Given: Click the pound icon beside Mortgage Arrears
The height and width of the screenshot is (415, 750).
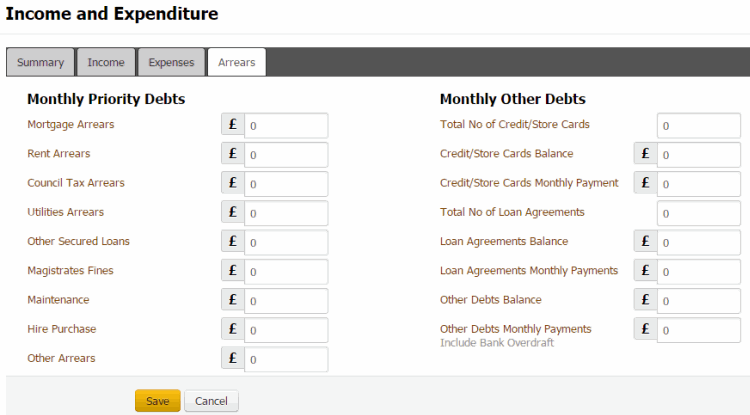Looking at the screenshot, I should (233, 125).
